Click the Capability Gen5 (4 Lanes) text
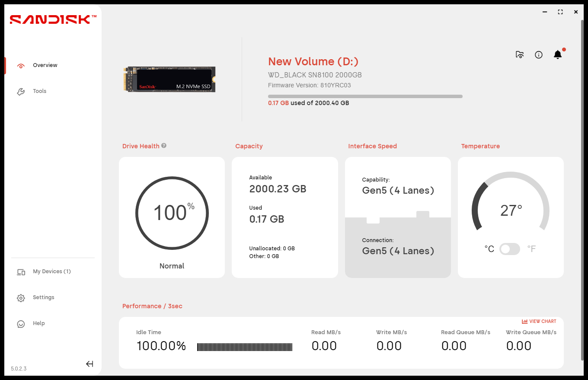 tap(398, 191)
